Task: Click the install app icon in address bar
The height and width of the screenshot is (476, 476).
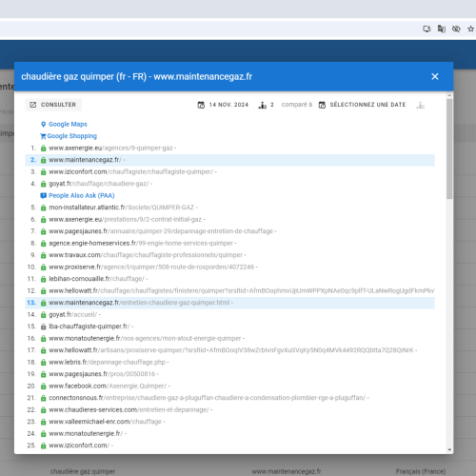Action: (x=426, y=29)
